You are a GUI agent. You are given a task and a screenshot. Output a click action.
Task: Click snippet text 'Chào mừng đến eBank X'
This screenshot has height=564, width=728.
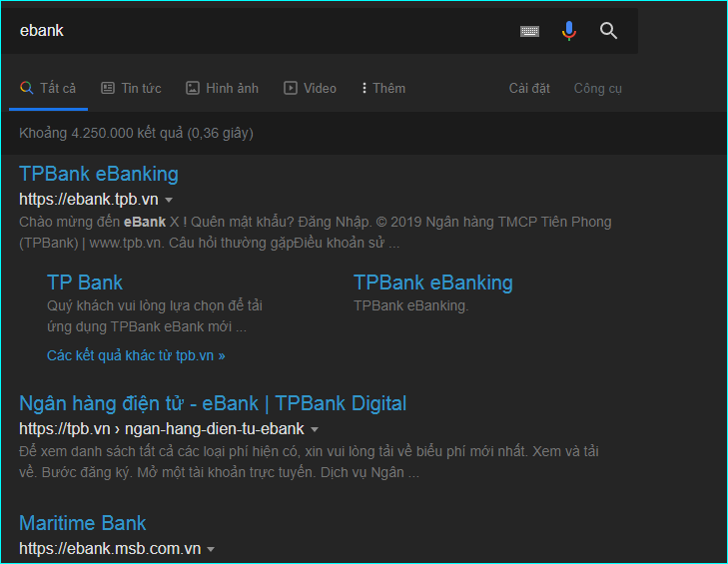(x=99, y=222)
